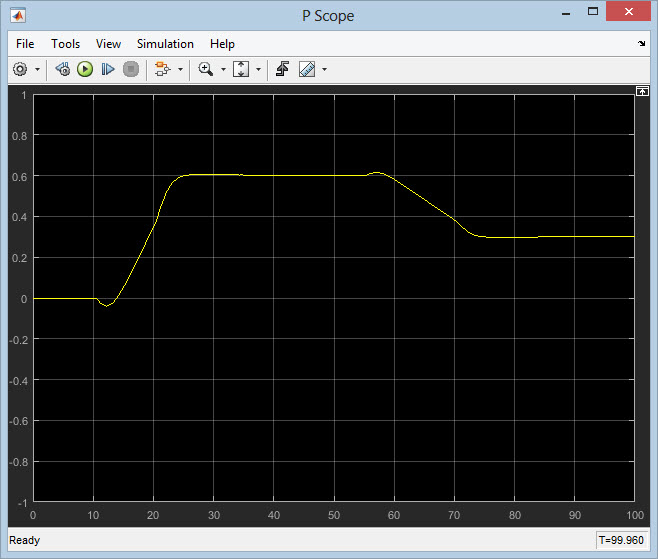Run the simulation with the green play button

pyautogui.click(x=85, y=69)
